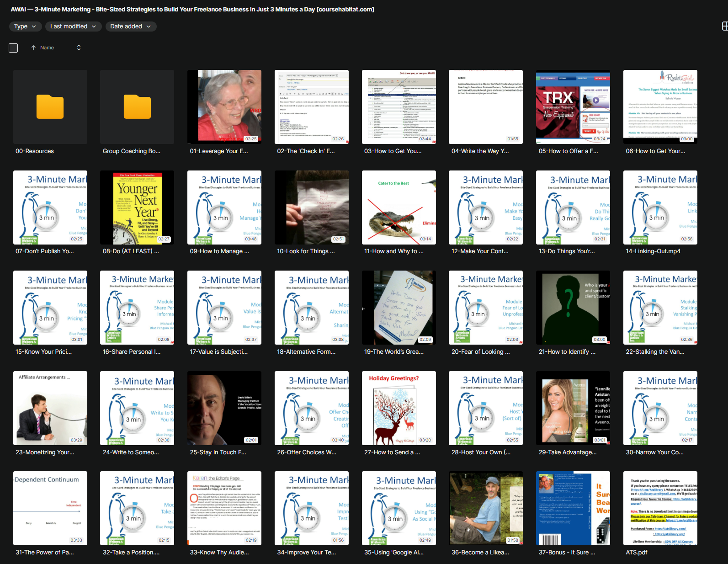Open the 08-Do (AT LEAST) video thumbnail
This screenshot has width=728, height=564.
[137, 207]
